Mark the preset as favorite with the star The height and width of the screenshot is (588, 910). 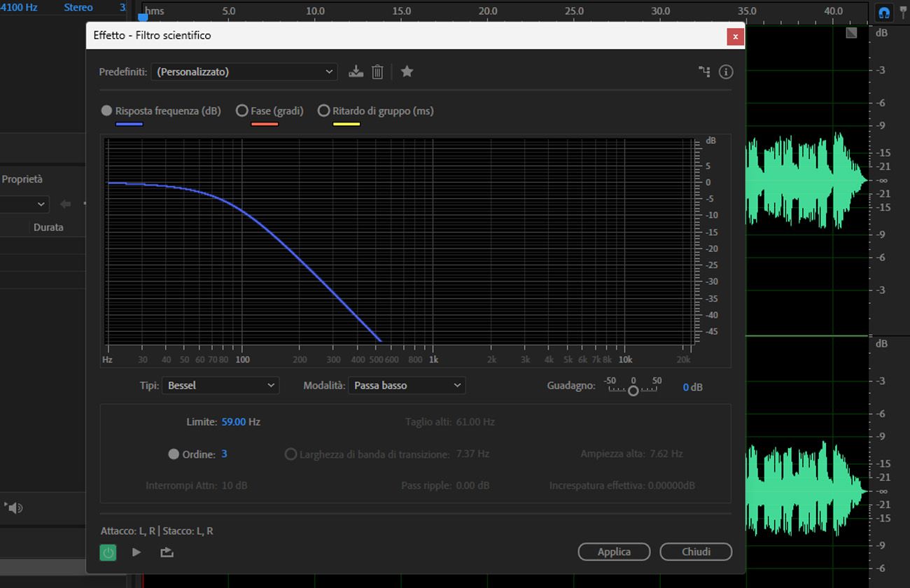(407, 71)
